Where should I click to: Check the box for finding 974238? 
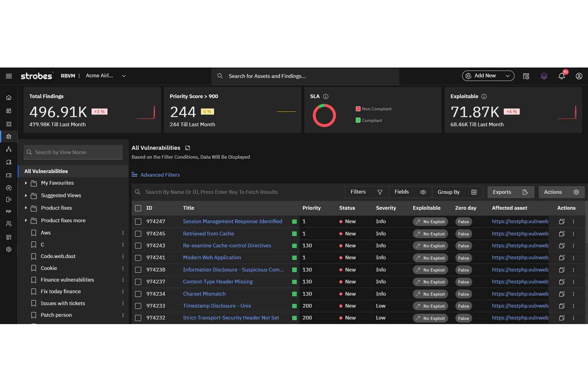[x=138, y=270]
